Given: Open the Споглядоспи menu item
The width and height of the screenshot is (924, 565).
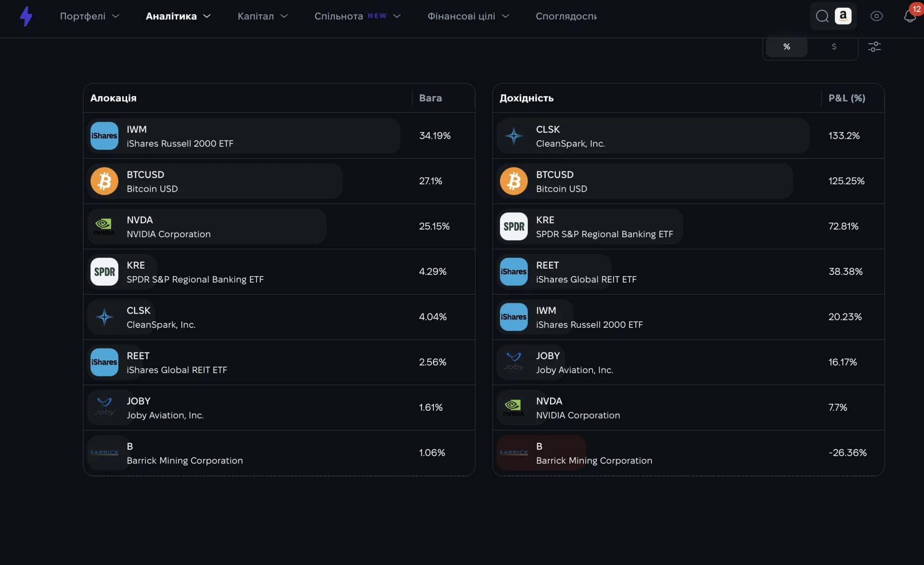Looking at the screenshot, I should click(x=566, y=16).
